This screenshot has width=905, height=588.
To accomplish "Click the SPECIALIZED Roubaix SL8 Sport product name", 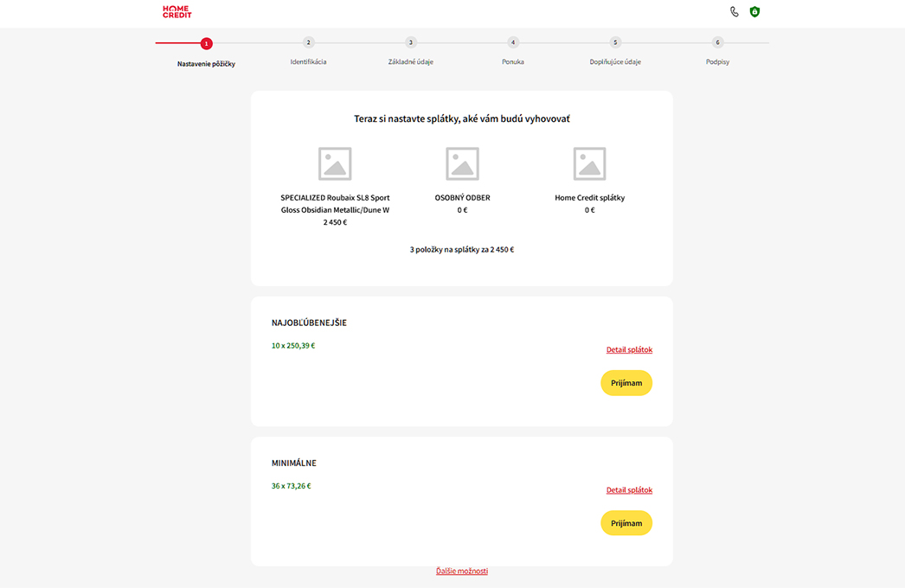I will click(x=336, y=204).
